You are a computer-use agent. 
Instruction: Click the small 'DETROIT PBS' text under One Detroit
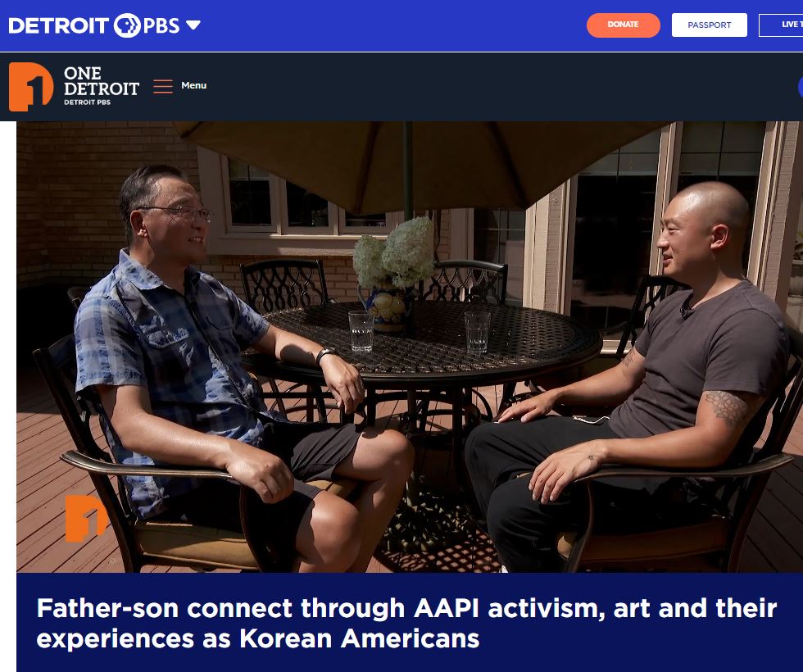pyautogui.click(x=87, y=102)
